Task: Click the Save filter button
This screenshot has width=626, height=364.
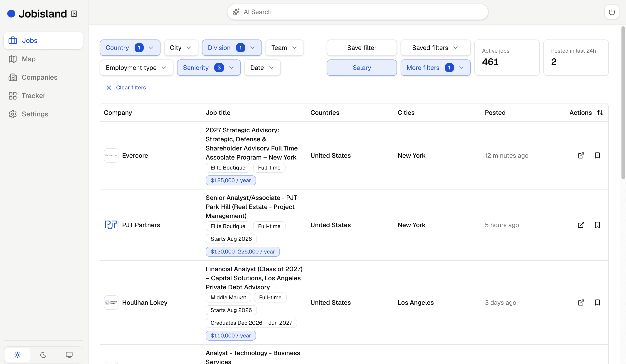Action: point(362,48)
